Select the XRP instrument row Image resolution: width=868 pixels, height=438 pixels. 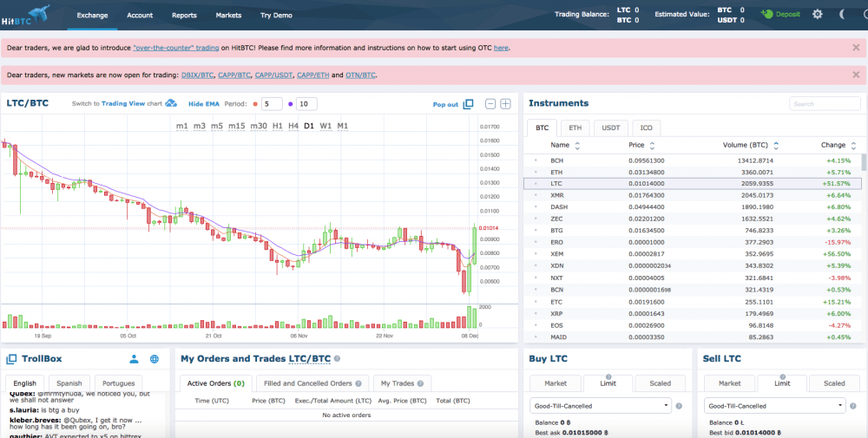(x=693, y=314)
